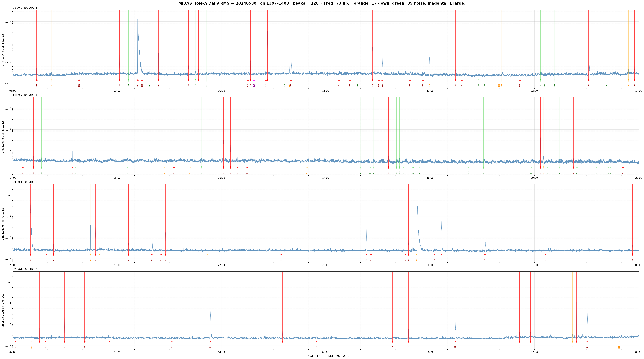Click the green arrow above peak label 004
Screen dimensions: 644x359
tap(129, 80)
